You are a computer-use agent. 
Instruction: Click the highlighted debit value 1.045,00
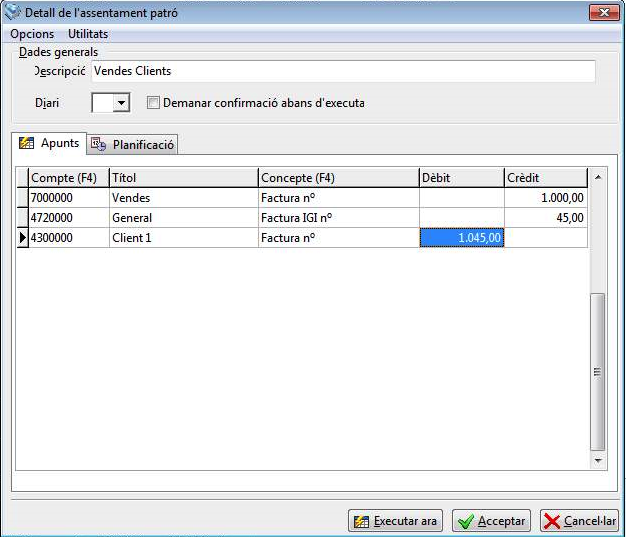pyautogui.click(x=462, y=238)
